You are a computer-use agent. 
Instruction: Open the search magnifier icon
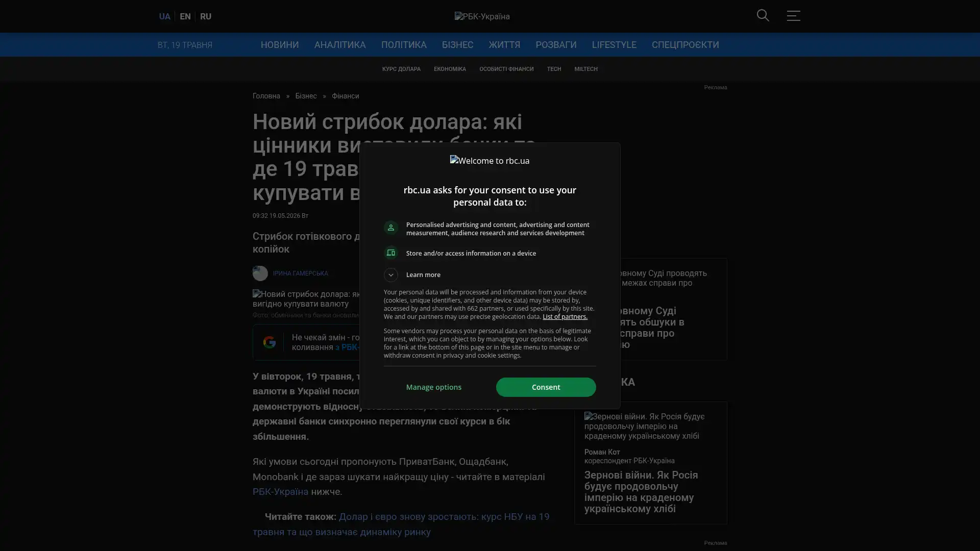point(763,16)
